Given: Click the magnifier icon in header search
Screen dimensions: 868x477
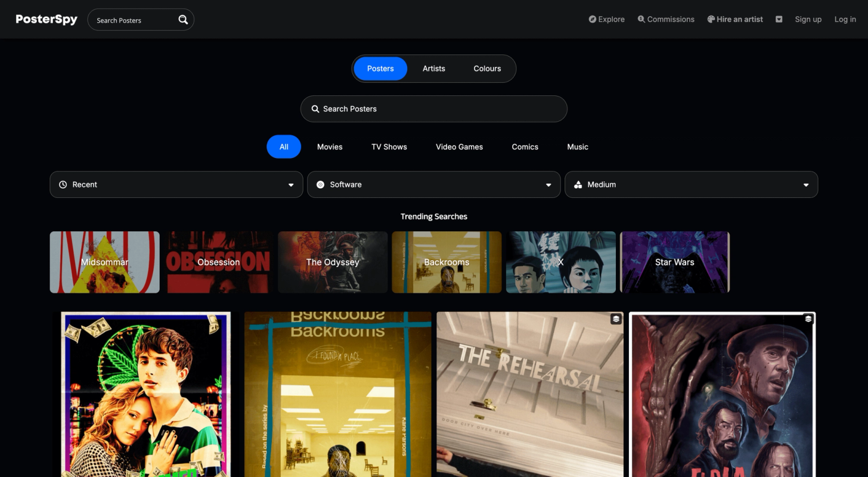Looking at the screenshot, I should (183, 20).
